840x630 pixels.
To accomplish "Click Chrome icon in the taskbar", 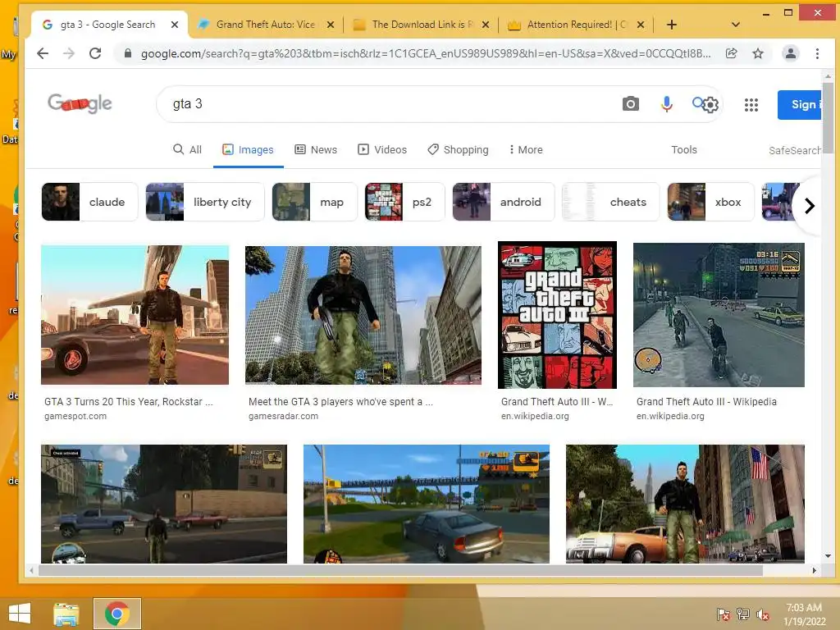I will pyautogui.click(x=116, y=614).
